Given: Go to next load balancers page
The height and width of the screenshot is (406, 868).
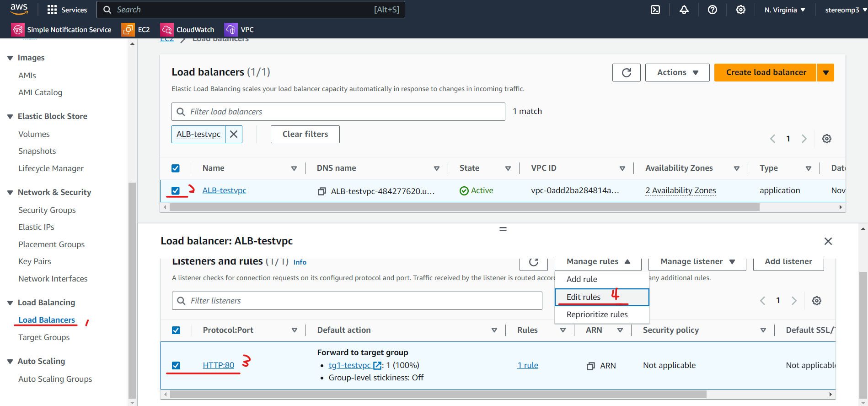Looking at the screenshot, I should (804, 139).
